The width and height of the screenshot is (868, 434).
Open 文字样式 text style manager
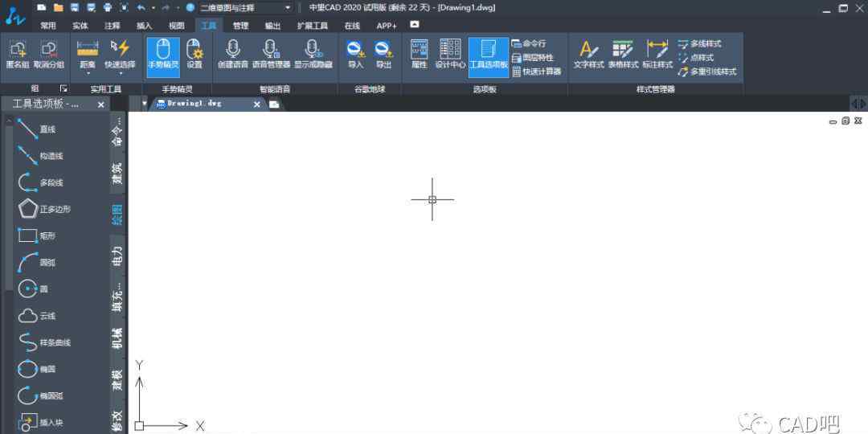(x=588, y=55)
